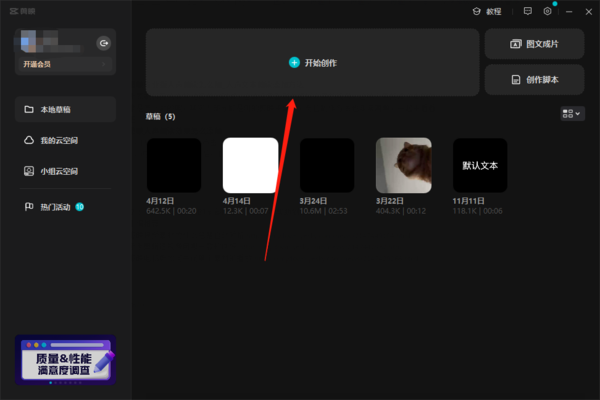This screenshot has height=400, width=600.
Task: Open the 开通会员 membership link
Action: [x=65, y=64]
